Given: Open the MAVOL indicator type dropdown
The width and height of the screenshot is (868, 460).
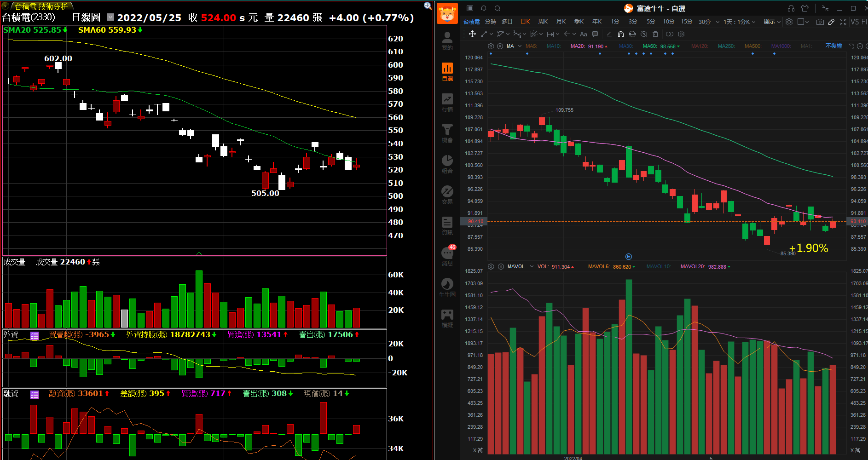Looking at the screenshot, I should pos(532,266).
